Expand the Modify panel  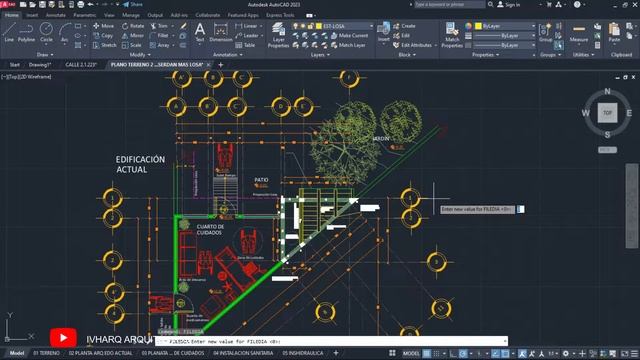click(140, 55)
